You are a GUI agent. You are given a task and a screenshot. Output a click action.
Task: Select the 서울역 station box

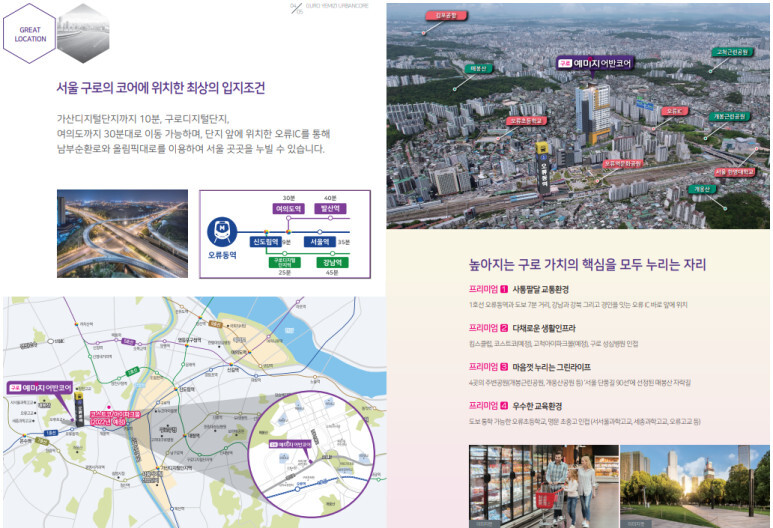[319, 242]
